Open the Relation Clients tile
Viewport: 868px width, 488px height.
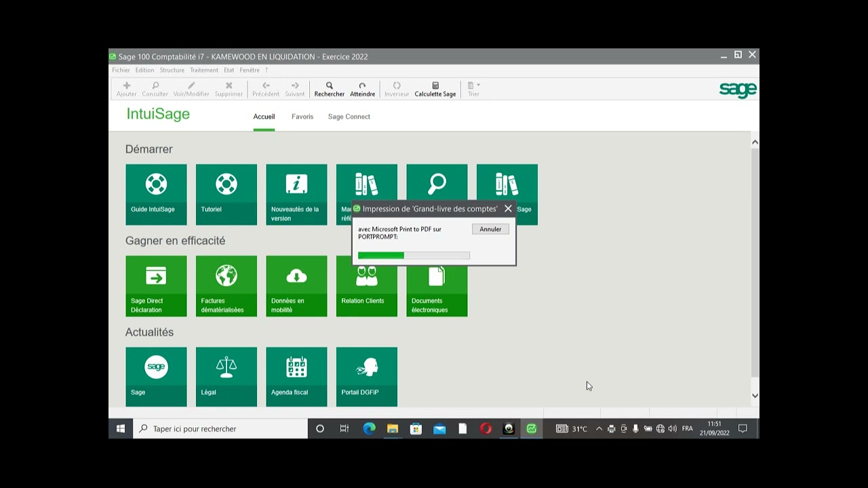[x=367, y=291]
